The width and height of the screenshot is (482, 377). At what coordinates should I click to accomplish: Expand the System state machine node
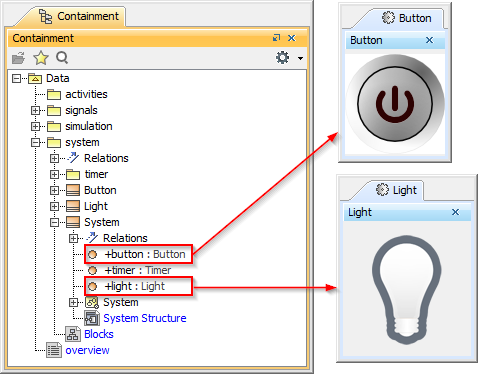[x=73, y=302]
